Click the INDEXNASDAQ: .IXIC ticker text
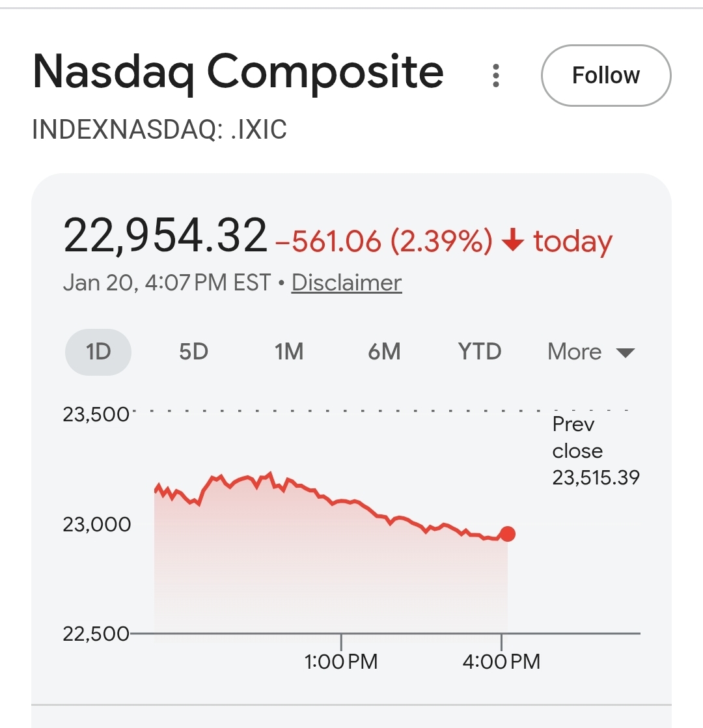The height and width of the screenshot is (728, 703). click(159, 130)
